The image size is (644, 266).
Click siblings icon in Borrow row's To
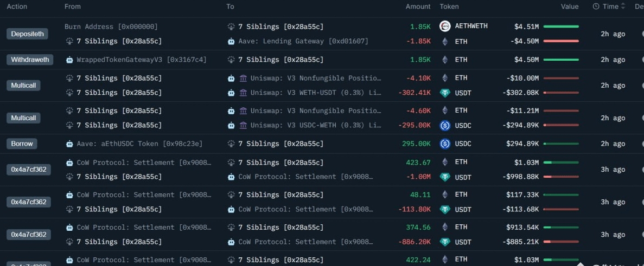coord(231,144)
